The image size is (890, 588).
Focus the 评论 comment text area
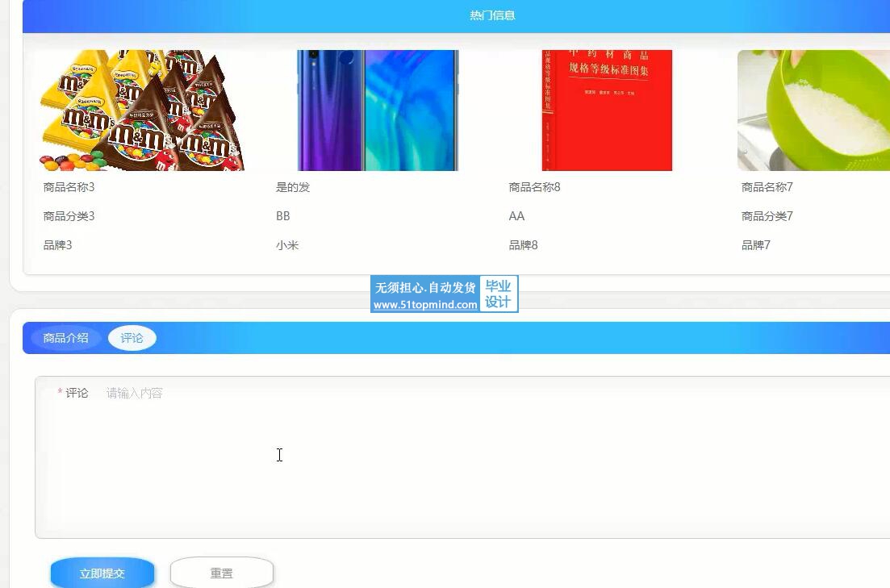coord(462,457)
